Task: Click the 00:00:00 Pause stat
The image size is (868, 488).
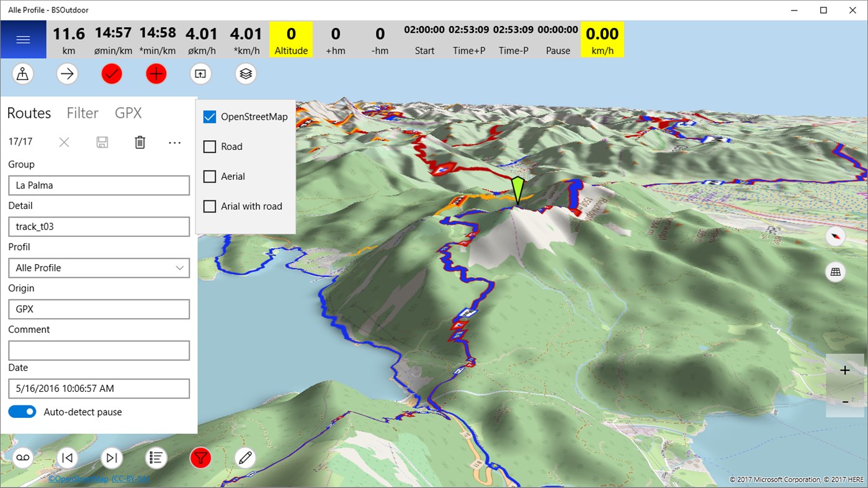Action: (x=558, y=40)
